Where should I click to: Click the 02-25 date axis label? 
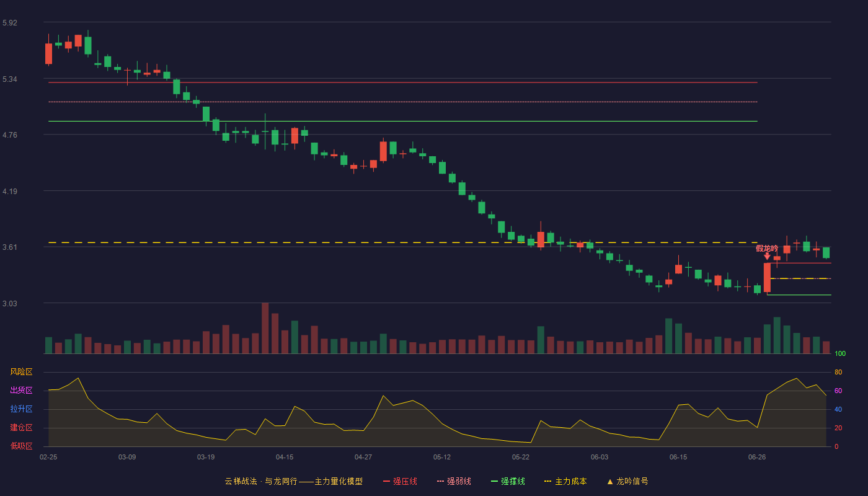click(48, 457)
